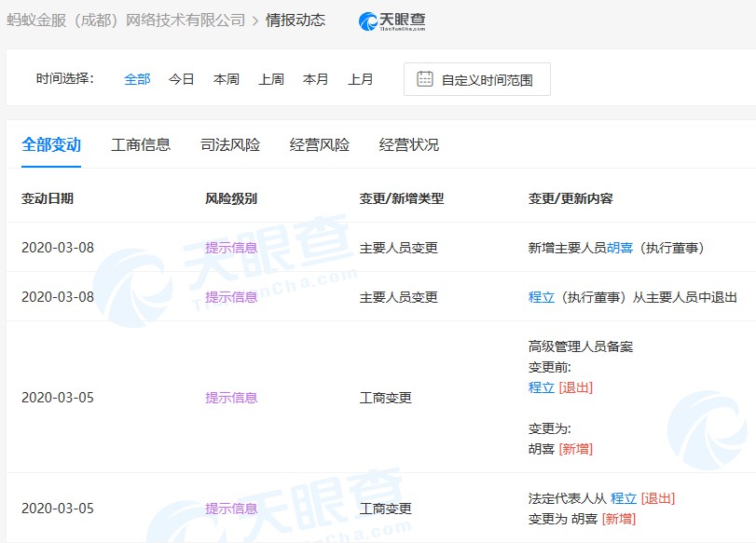The height and width of the screenshot is (543, 756).
Task: Click 工商变更 in the 高级管理人员备案 row
Action: (x=385, y=398)
